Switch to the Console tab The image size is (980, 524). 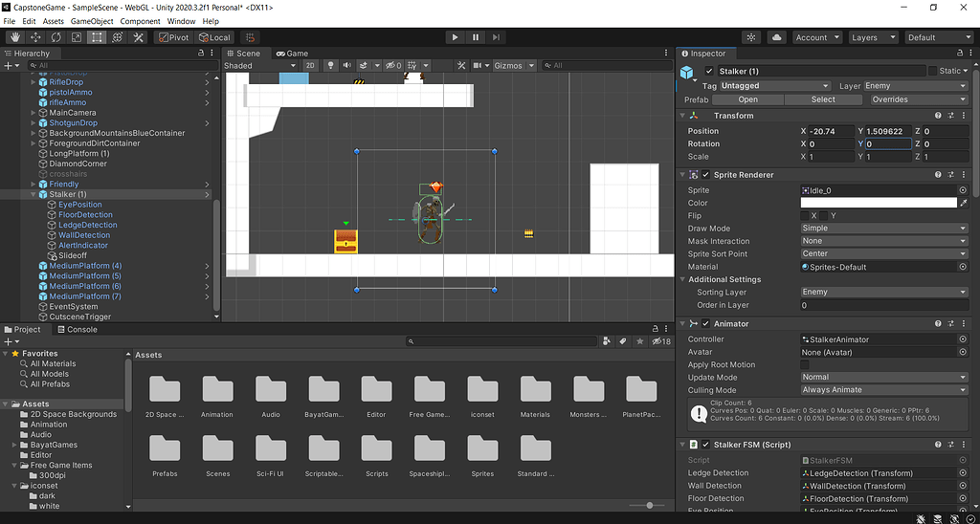78,330
